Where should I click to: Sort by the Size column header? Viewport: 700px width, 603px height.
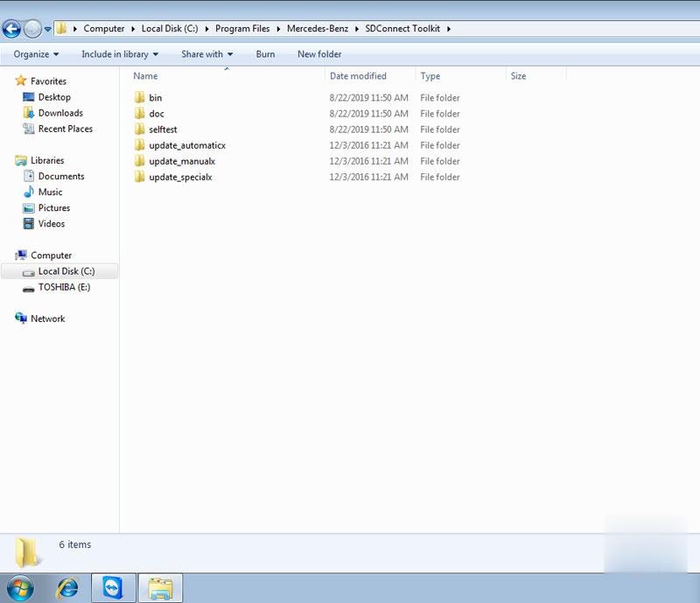pyautogui.click(x=518, y=76)
